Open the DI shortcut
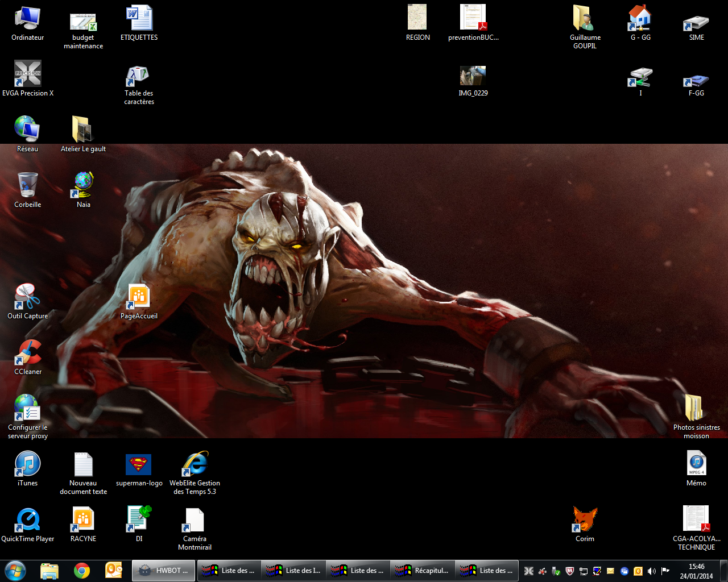This screenshot has height=582, width=728. tap(139, 525)
